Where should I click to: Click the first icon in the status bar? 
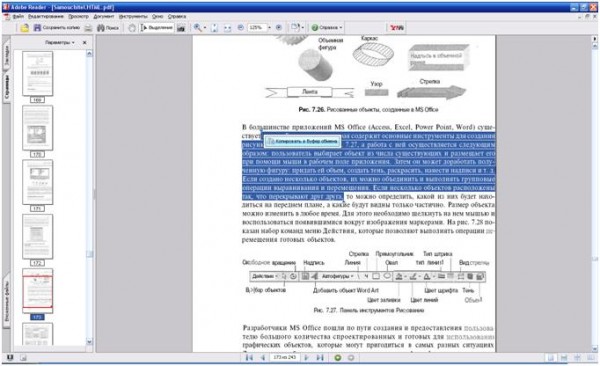pos(10,358)
